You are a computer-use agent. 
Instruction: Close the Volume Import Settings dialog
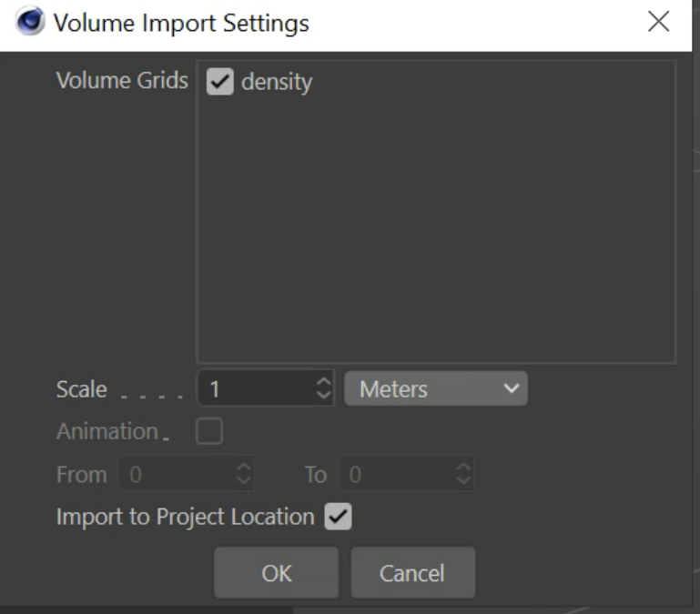pyautogui.click(x=658, y=23)
